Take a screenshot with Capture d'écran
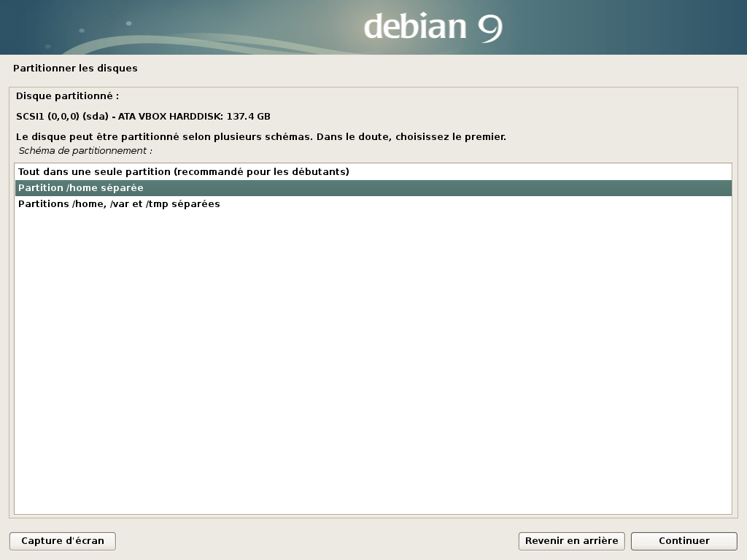The image size is (747, 560). pos(63,541)
